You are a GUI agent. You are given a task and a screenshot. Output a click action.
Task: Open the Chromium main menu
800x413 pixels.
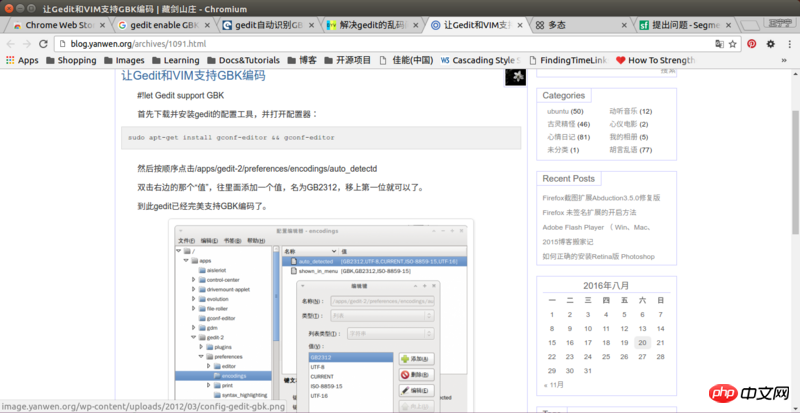coord(789,44)
